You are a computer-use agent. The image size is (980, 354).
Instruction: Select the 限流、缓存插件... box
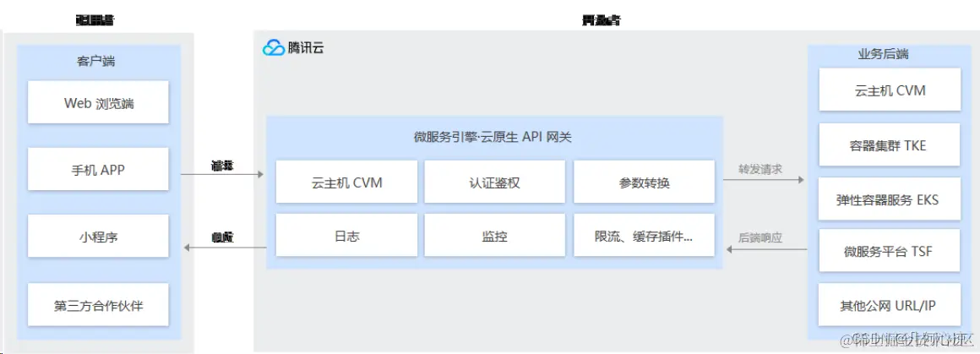(644, 235)
